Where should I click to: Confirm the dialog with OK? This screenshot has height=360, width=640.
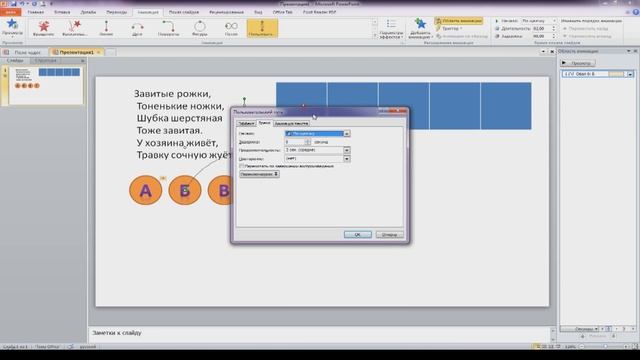pos(358,235)
